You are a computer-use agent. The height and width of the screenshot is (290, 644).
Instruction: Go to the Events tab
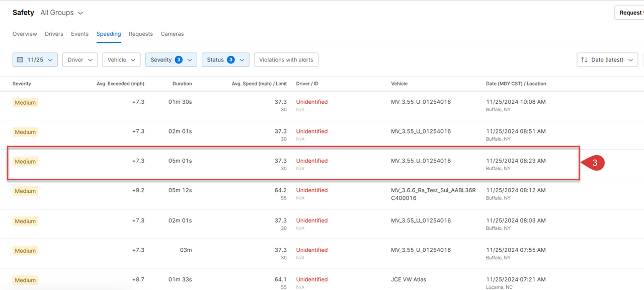coord(79,34)
